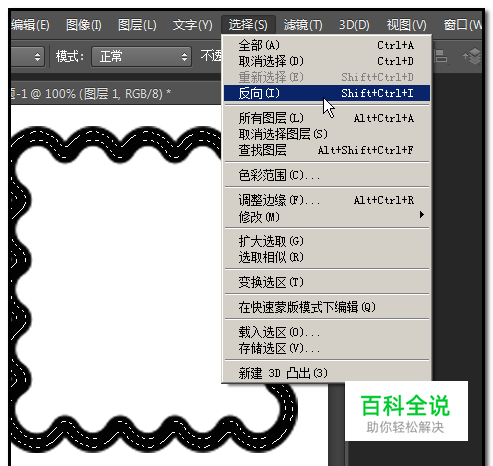
Task: Choose 所有图层(L) menu item
Action: pyautogui.click(x=327, y=118)
